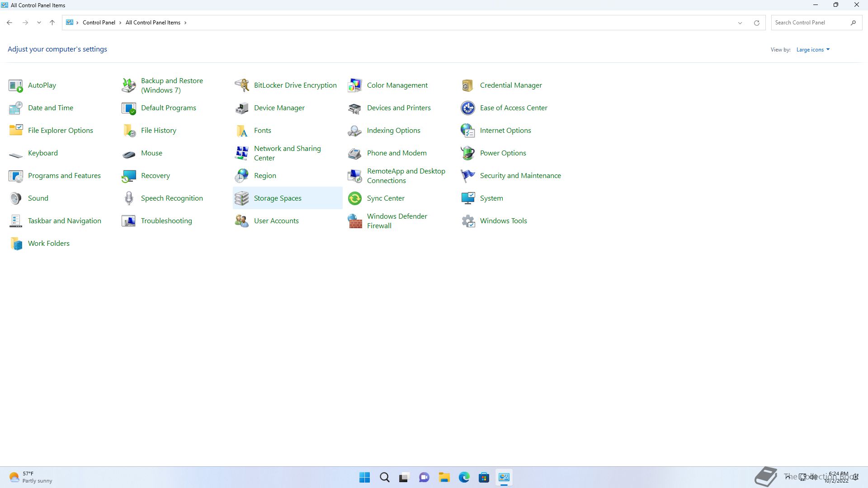This screenshot has width=868, height=488.
Task: Open the Sound speaker icon
Action: 16,198
